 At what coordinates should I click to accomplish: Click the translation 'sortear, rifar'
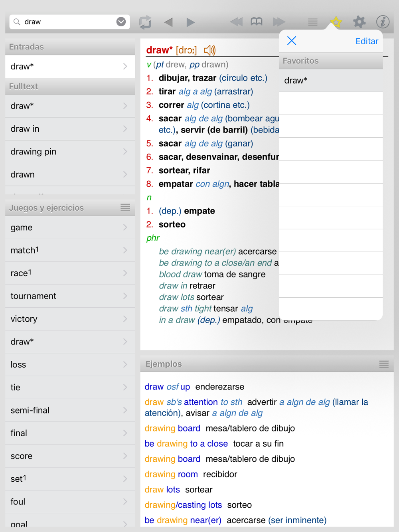pyautogui.click(x=184, y=170)
